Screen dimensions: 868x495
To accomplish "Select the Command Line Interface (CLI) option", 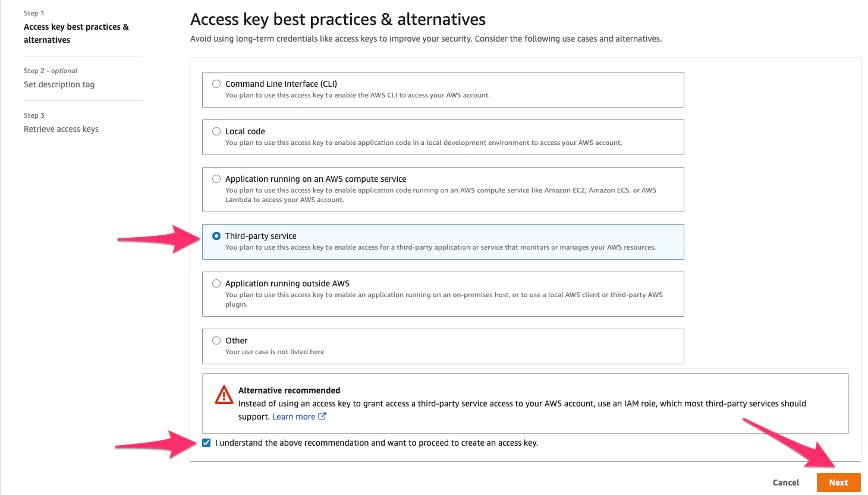I will tap(216, 83).
